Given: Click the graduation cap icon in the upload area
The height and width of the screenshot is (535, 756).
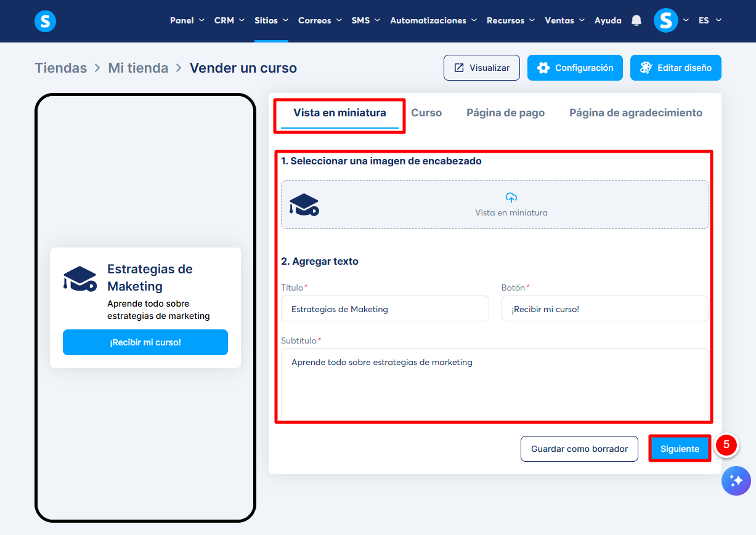Looking at the screenshot, I should coord(304,204).
